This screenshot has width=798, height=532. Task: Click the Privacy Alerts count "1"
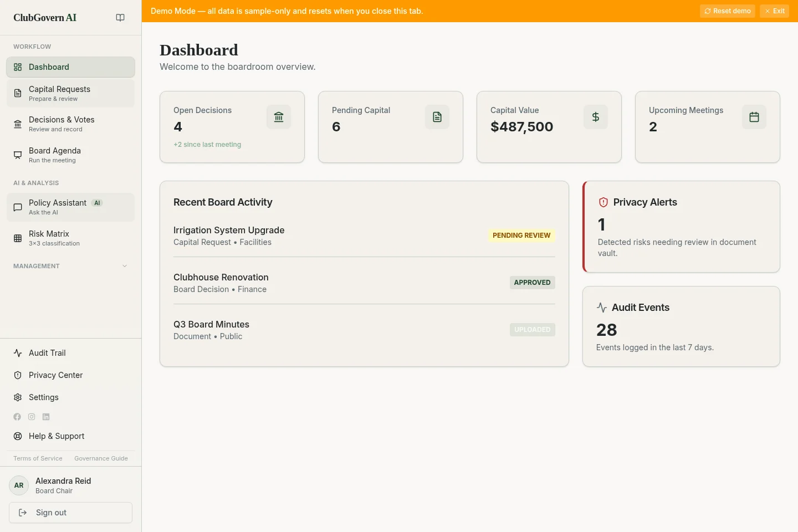click(x=602, y=224)
